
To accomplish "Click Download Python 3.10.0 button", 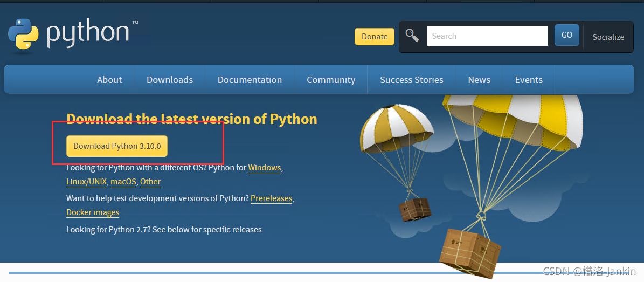I will (x=116, y=146).
